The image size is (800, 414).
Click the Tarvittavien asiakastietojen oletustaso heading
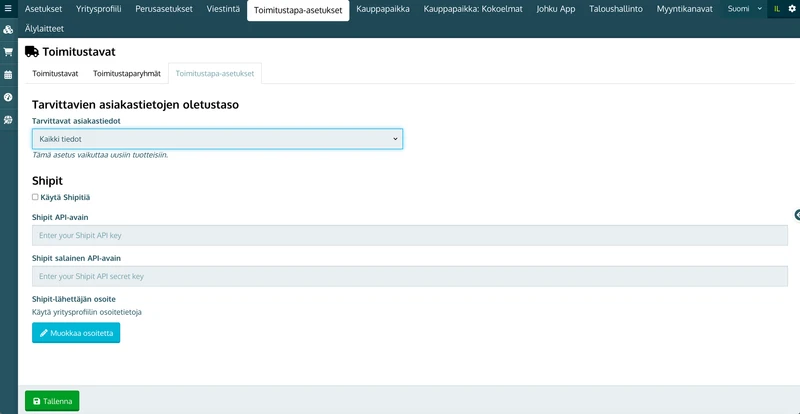135,105
